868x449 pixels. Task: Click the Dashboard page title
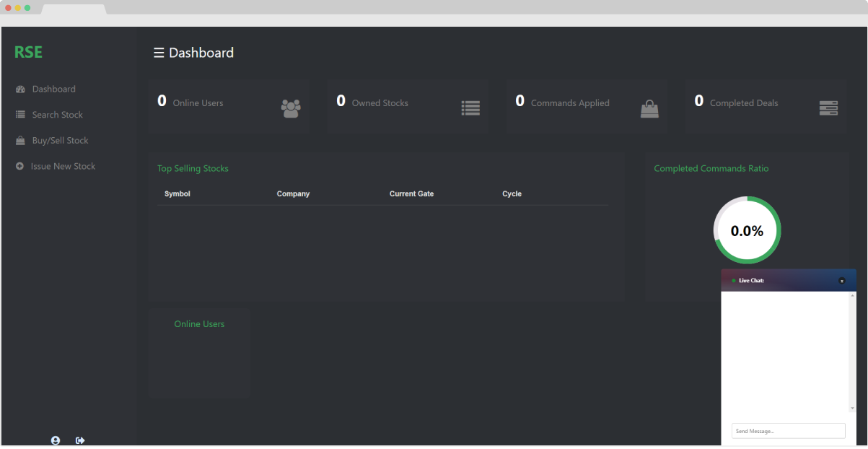pos(201,53)
